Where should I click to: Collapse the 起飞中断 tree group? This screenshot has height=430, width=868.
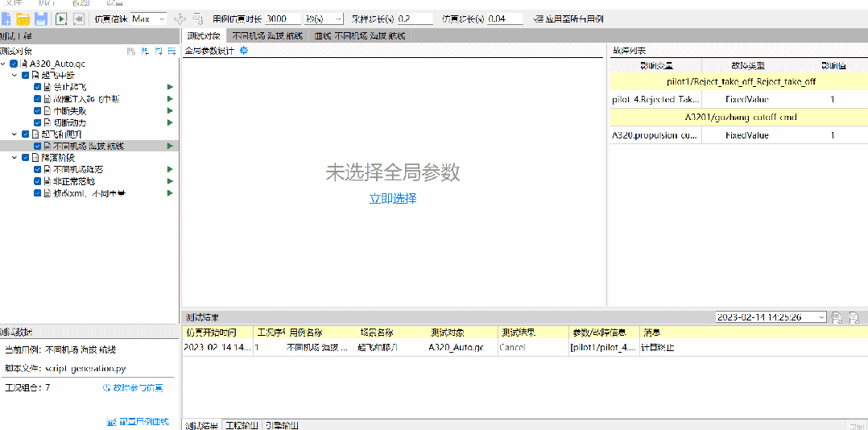click(15, 75)
